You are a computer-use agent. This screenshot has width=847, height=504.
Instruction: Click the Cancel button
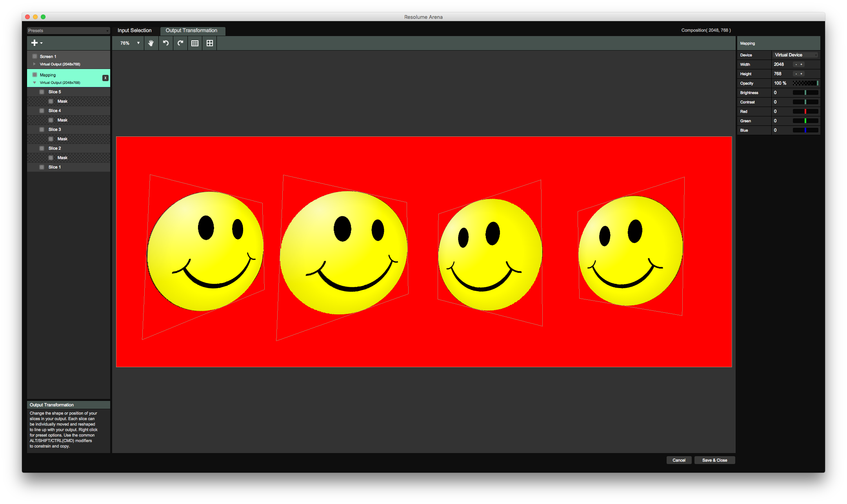tap(679, 460)
